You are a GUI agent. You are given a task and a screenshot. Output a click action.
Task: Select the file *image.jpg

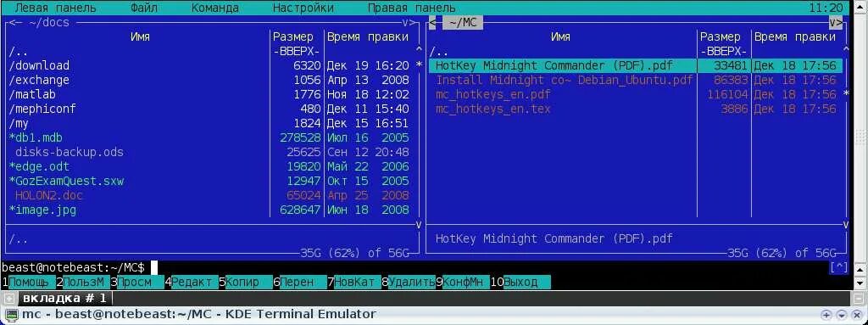point(209,210)
